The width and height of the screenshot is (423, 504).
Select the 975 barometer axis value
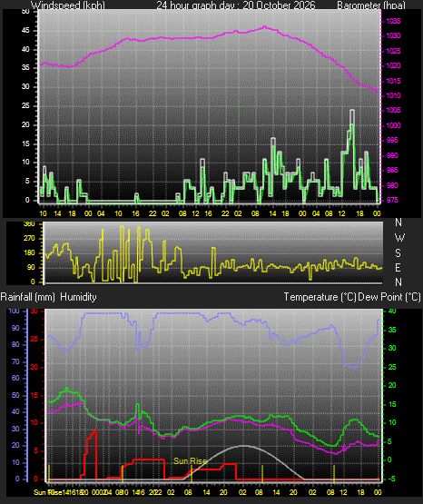pyautogui.click(x=392, y=200)
